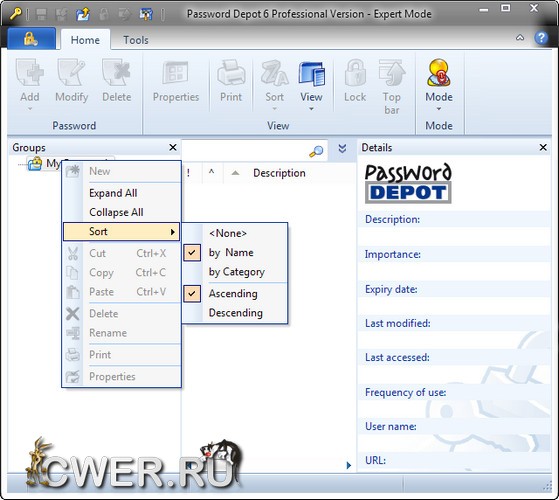559x500 pixels.
Task: Open the dropdown arrow under the View button
Action: coord(311,109)
